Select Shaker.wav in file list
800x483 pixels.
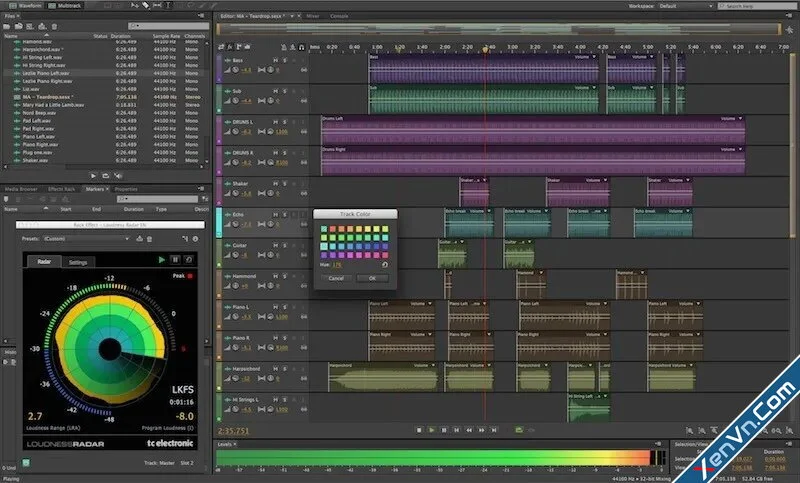click(35, 160)
